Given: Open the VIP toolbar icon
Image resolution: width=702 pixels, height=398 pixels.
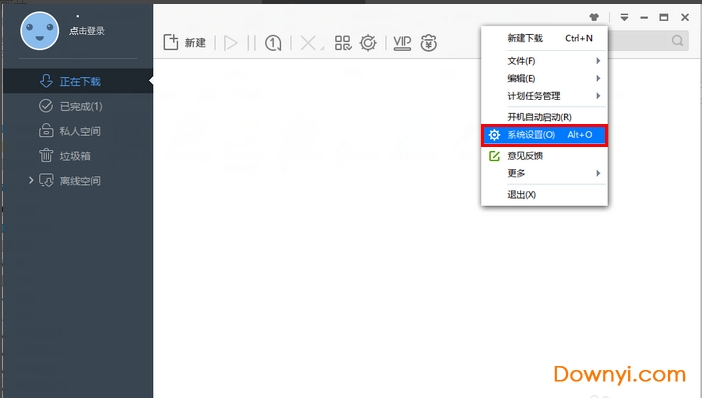Looking at the screenshot, I should pyautogui.click(x=402, y=43).
